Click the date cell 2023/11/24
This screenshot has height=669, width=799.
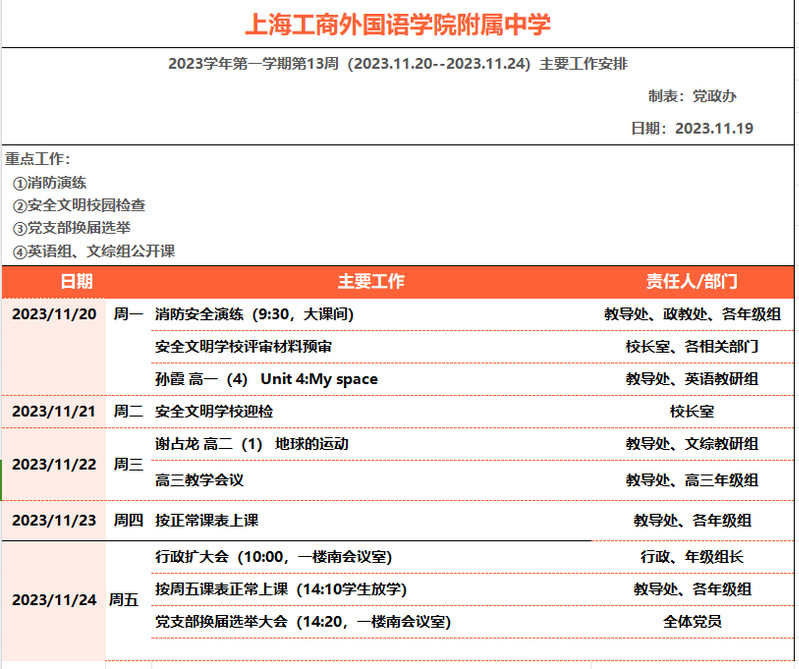click(x=54, y=600)
